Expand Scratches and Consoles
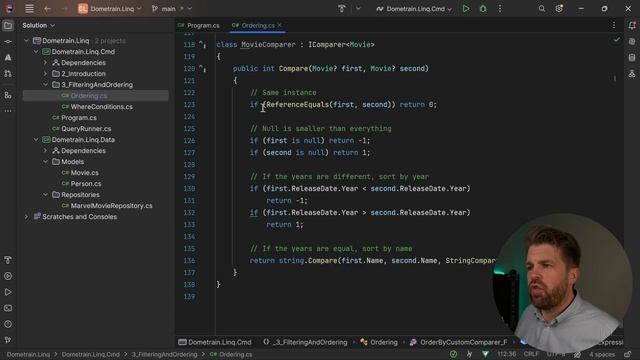Screen dimensions: 640x360 click(x=27, y=217)
